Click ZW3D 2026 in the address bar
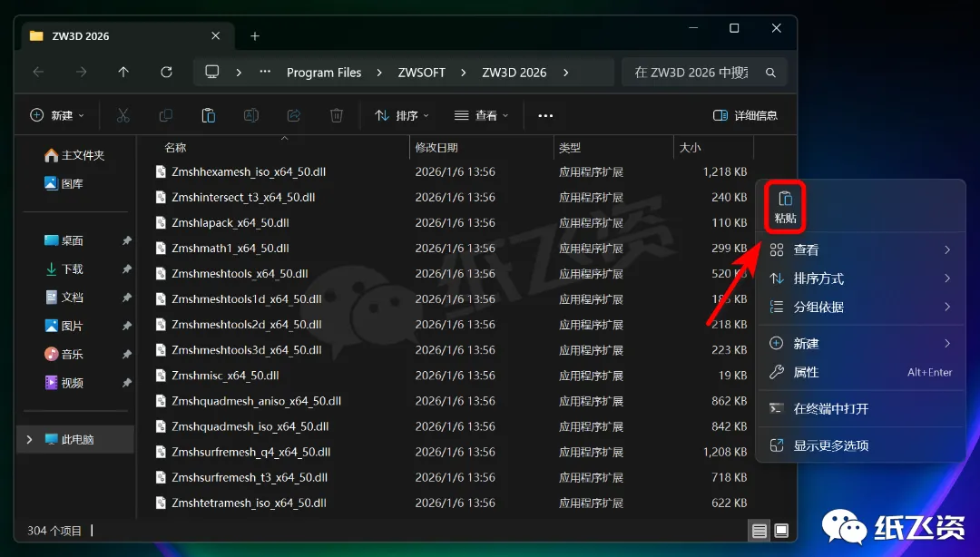 pos(514,73)
